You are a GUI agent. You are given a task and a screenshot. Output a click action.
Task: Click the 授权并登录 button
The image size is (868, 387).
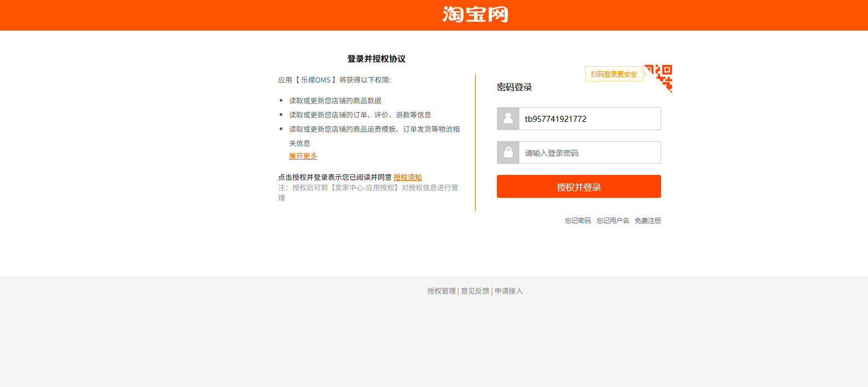tap(579, 186)
